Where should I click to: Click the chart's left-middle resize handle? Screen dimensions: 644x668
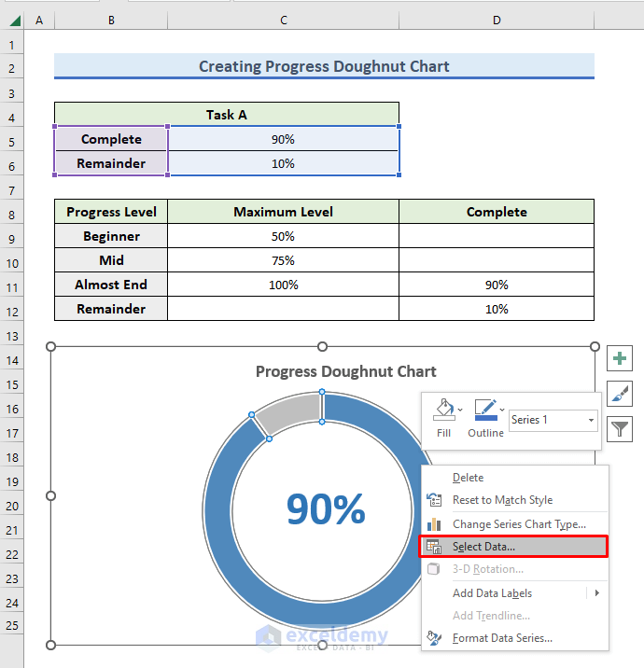pos(50,496)
